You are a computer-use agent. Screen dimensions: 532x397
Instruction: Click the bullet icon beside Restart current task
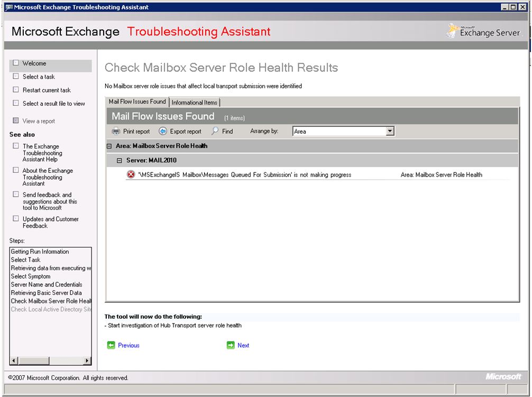coord(16,89)
